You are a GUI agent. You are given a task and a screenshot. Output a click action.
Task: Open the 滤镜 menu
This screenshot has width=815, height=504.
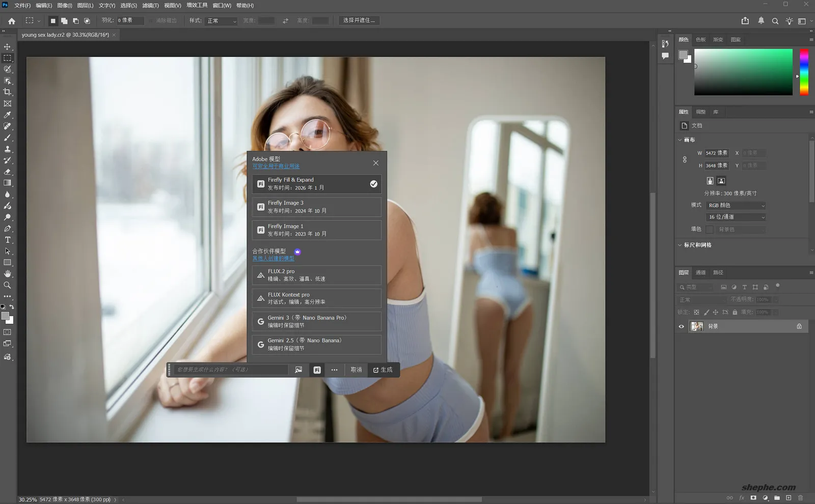click(151, 6)
